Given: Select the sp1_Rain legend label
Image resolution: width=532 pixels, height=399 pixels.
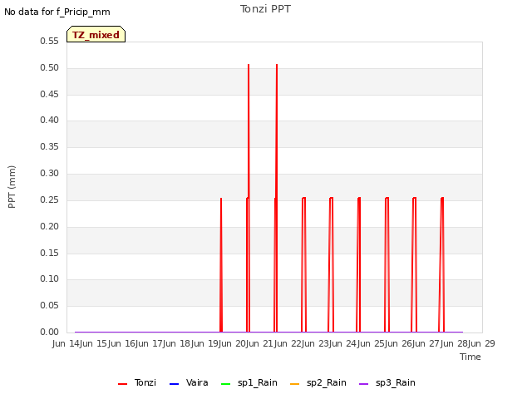Looking at the screenshot, I should coord(258,382).
